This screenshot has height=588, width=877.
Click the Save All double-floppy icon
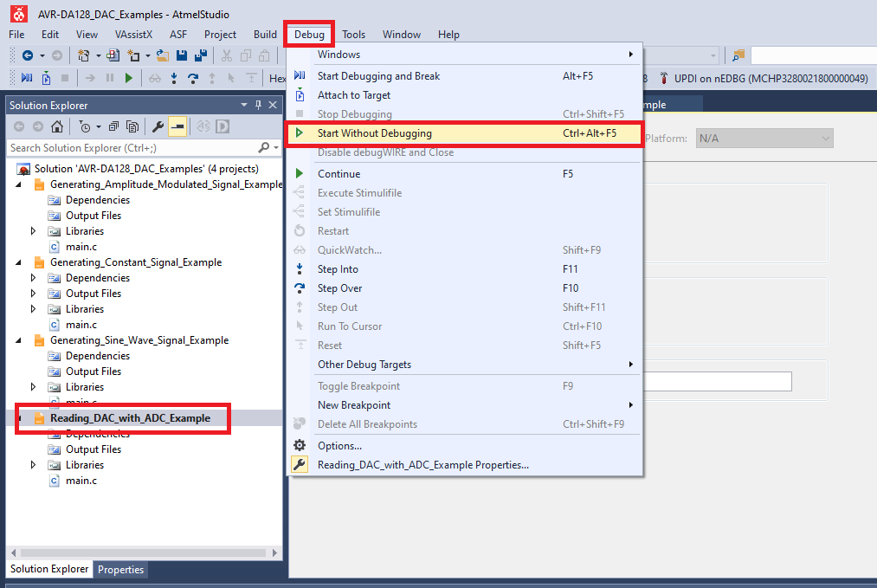coord(201,55)
